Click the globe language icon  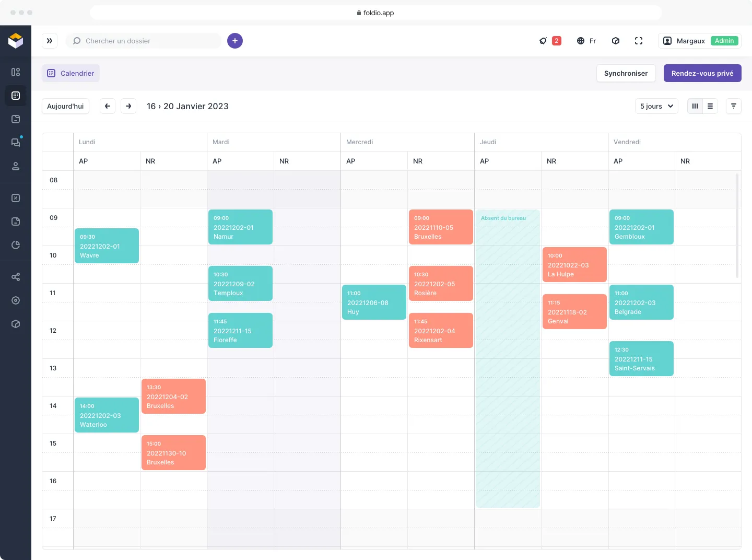581,41
